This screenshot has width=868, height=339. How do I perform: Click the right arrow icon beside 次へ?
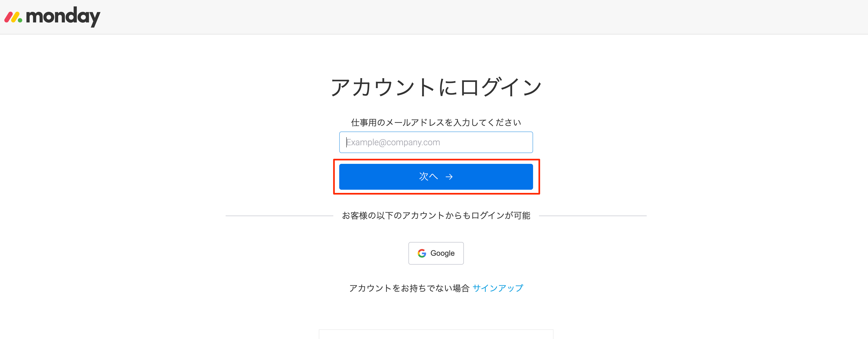449,177
